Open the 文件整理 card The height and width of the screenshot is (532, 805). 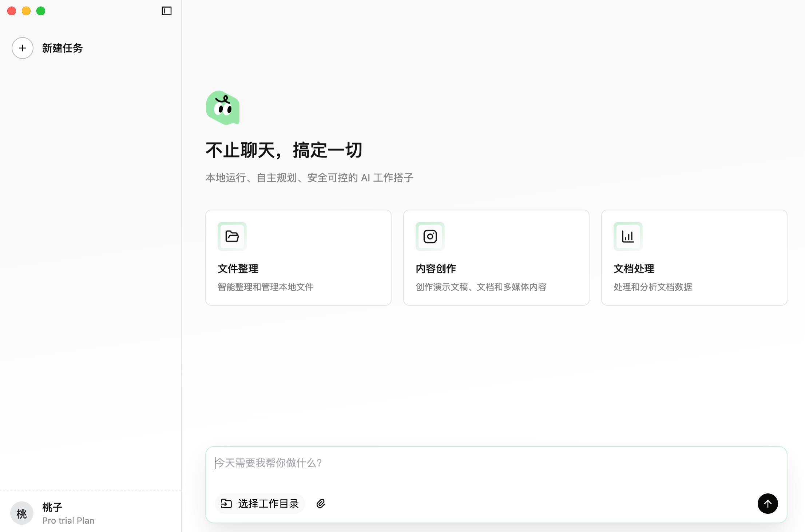(x=298, y=257)
